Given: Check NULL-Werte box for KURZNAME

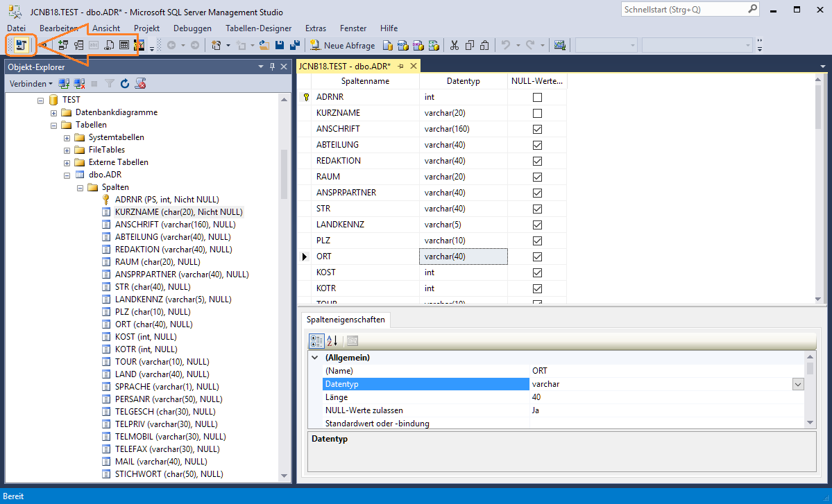Looking at the screenshot, I should tap(537, 114).
